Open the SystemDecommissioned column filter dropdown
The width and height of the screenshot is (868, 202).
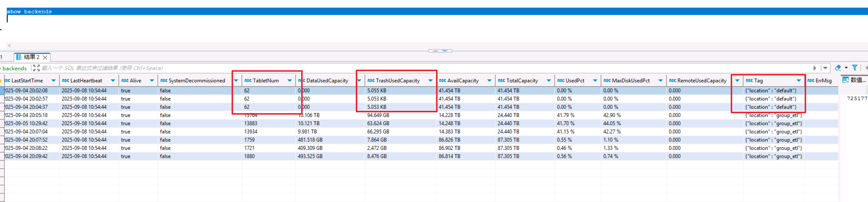tap(236, 81)
